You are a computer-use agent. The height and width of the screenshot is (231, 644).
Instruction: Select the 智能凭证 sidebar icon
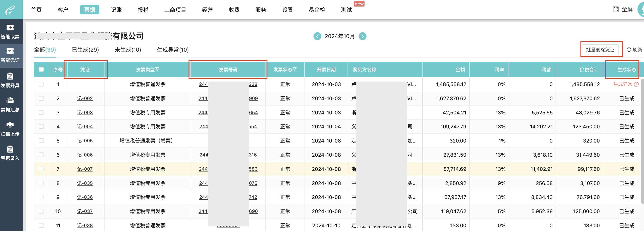[x=10, y=51]
